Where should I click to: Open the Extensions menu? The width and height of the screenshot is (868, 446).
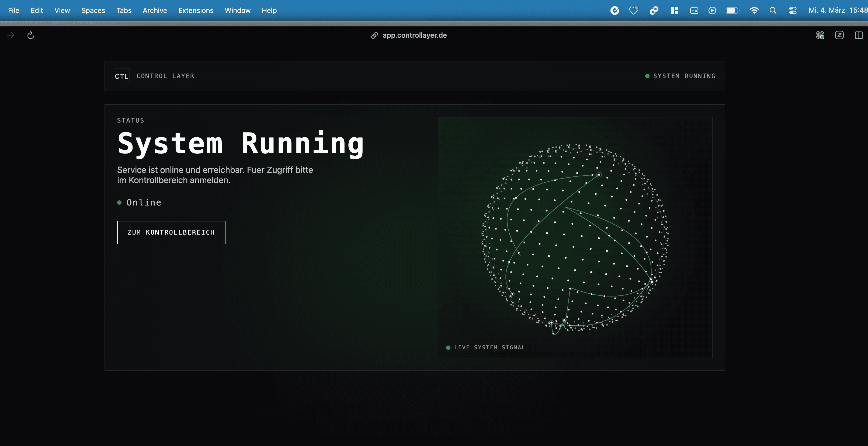coord(196,11)
